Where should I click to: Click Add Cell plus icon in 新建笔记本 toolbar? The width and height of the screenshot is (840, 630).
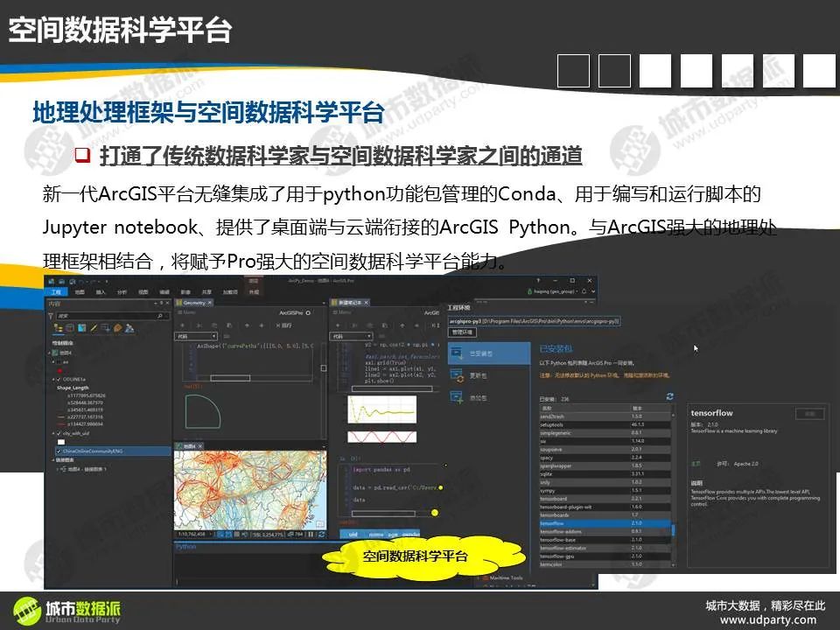click(338, 325)
